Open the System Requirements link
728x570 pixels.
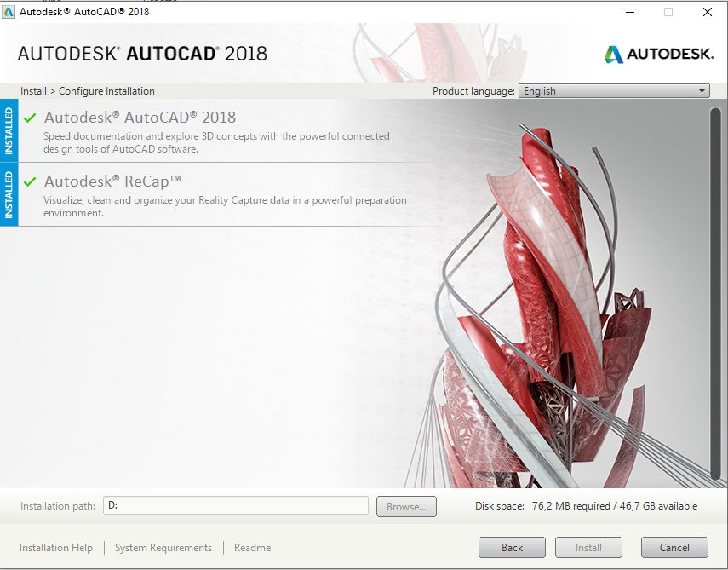coord(163,547)
